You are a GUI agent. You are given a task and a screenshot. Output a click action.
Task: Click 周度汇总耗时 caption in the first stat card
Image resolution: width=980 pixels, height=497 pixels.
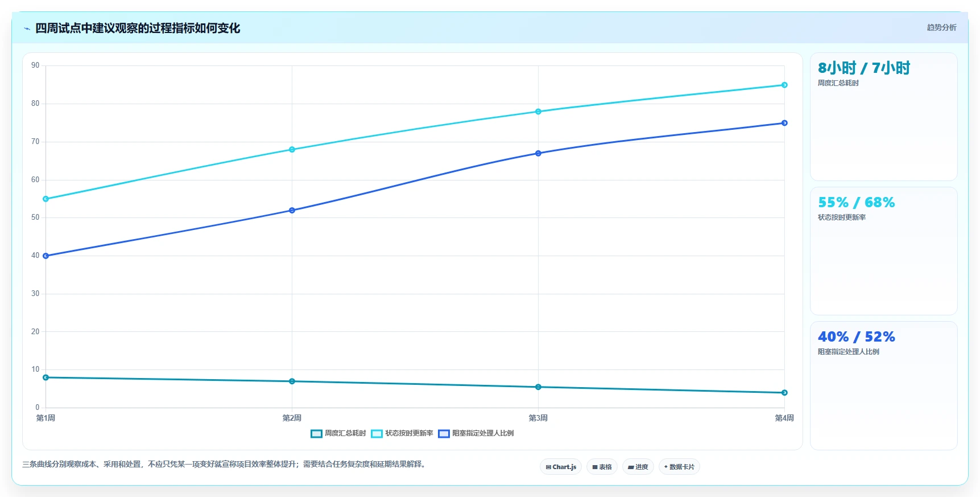[838, 83]
